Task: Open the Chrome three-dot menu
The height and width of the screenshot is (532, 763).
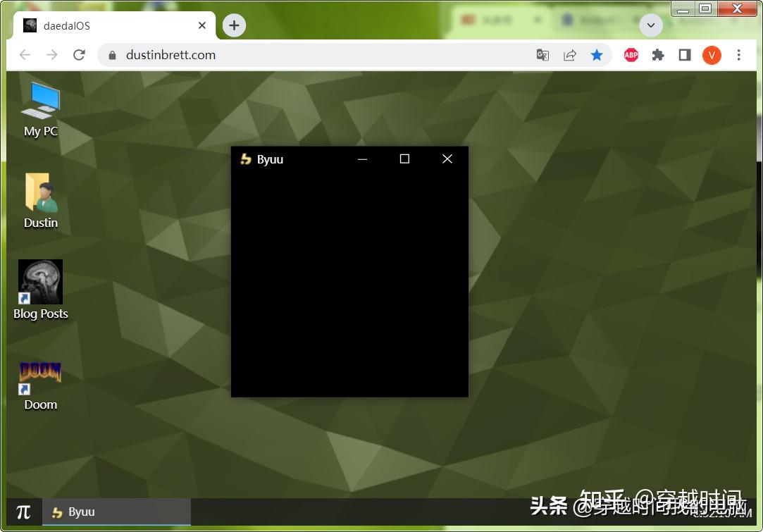Action: [x=738, y=54]
